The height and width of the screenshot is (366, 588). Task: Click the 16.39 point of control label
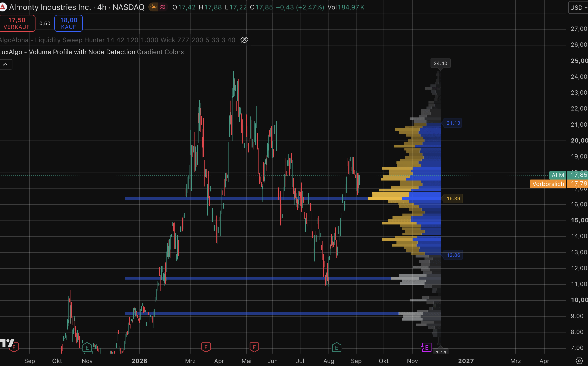click(453, 199)
